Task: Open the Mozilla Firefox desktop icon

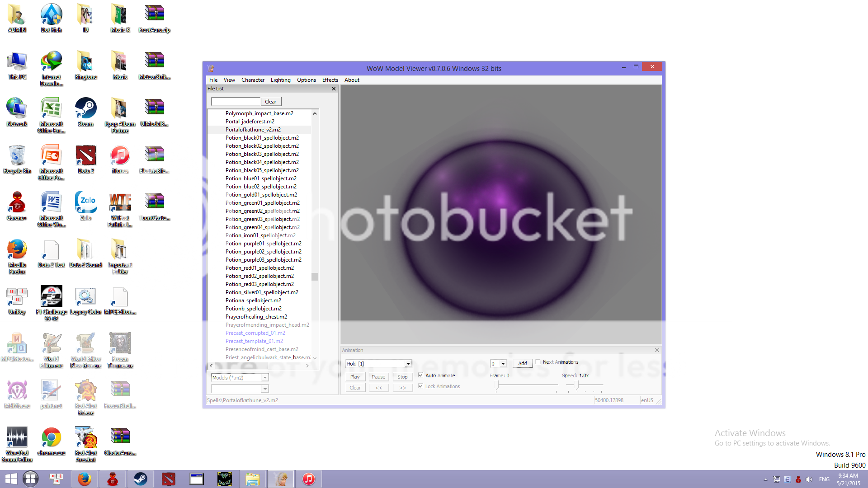Action: 17,257
